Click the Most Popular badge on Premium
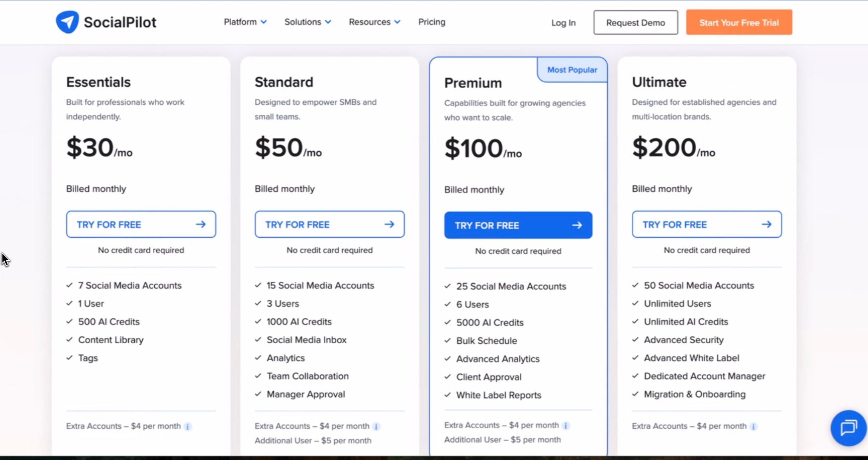The width and height of the screenshot is (868, 460). pos(572,70)
